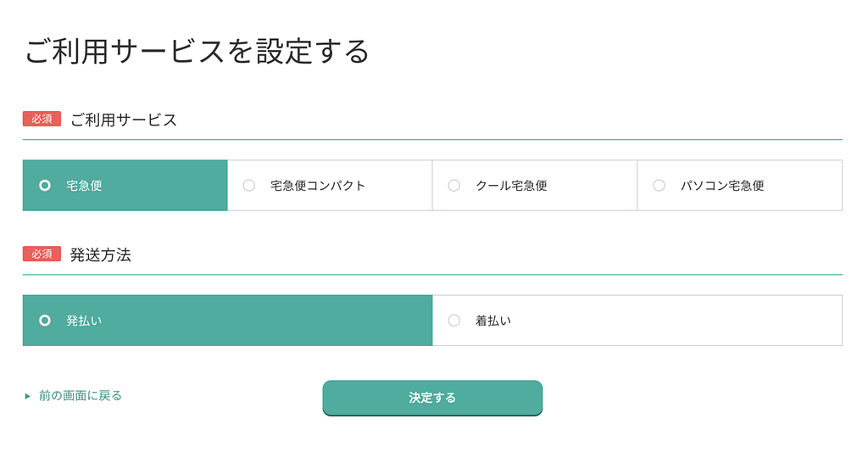Screen dimensions: 868x463
Task: Click the 宅急便コンパクト option label text
Action: click(x=318, y=185)
